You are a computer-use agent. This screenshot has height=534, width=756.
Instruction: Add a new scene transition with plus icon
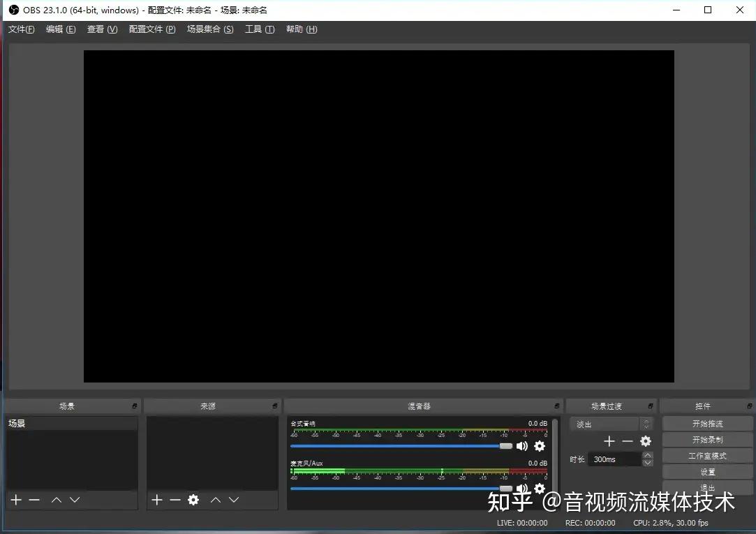pyautogui.click(x=609, y=441)
